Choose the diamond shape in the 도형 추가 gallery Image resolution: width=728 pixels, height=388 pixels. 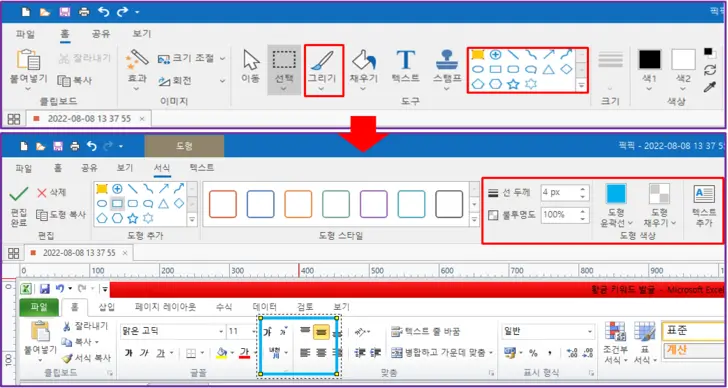coord(179,203)
